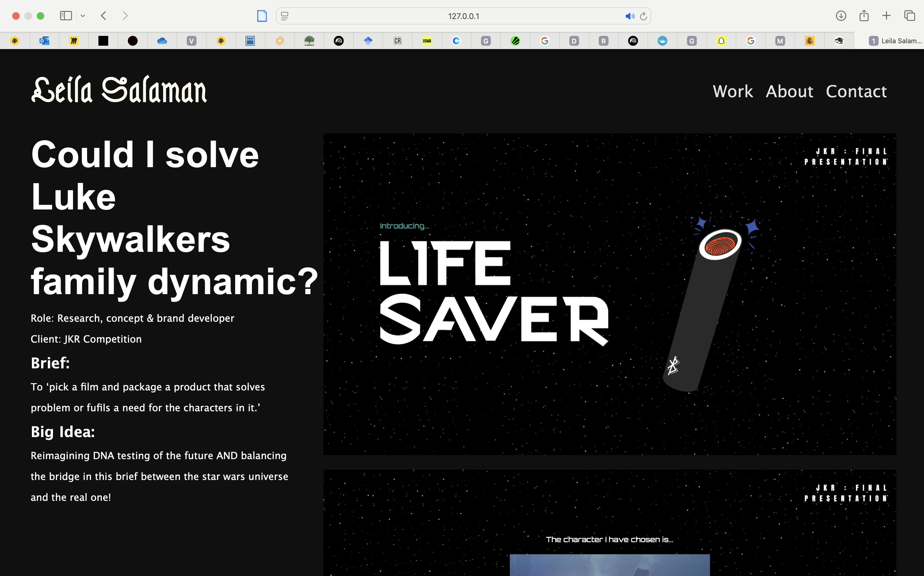
Task: Select the green tree favicon tab
Action: (309, 41)
